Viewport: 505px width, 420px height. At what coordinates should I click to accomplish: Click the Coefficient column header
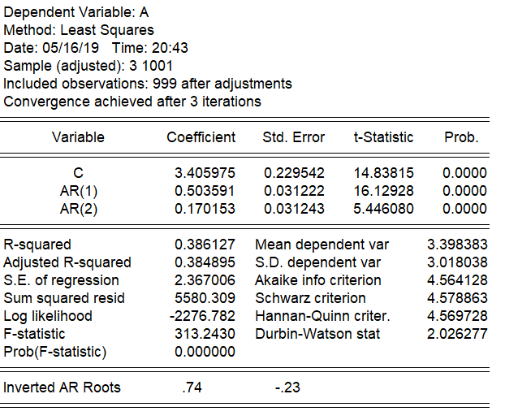point(201,137)
